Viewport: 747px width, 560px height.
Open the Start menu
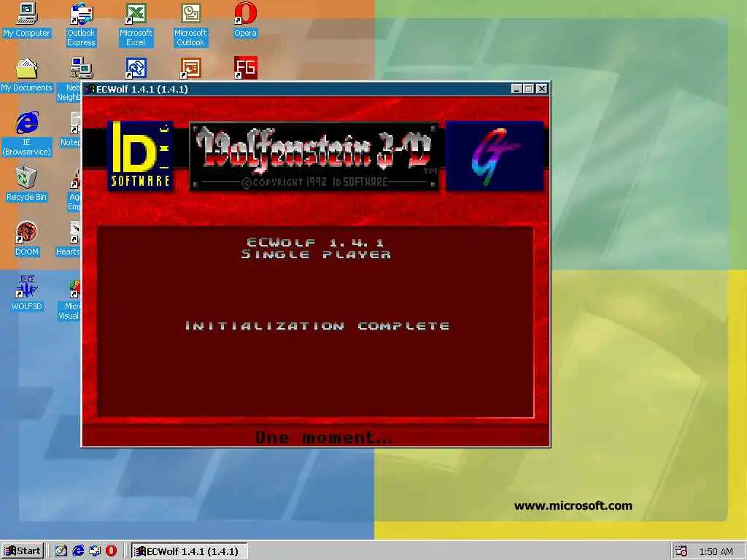[x=23, y=551]
